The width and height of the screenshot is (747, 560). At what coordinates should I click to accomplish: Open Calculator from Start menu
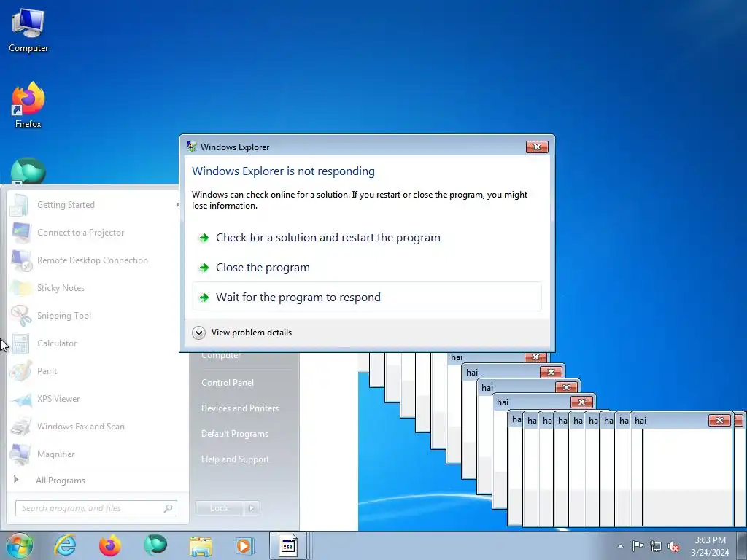point(57,343)
